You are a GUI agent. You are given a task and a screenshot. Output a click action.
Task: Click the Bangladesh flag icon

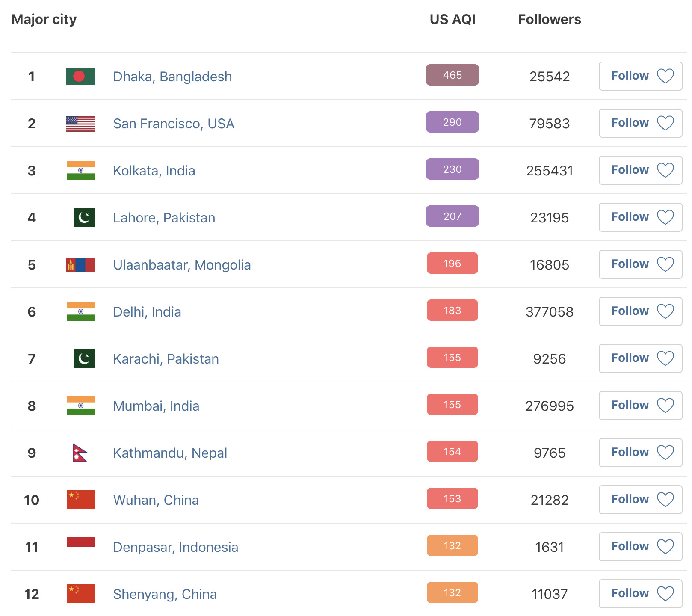(x=80, y=76)
